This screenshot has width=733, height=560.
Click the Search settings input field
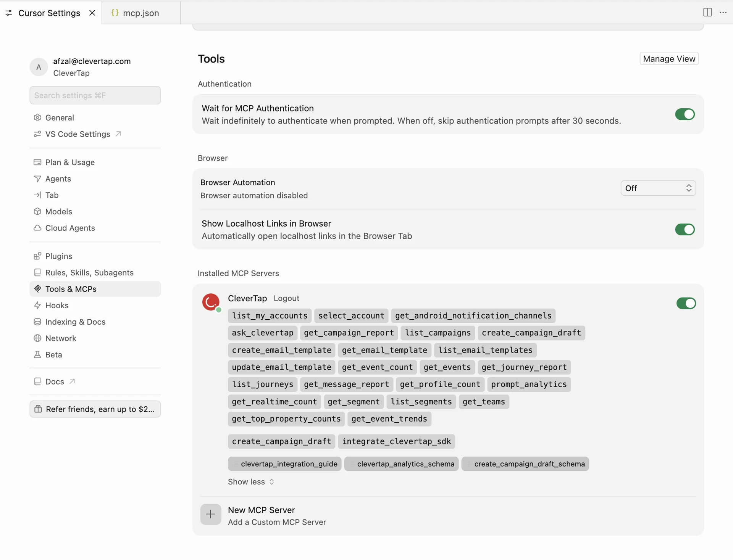tap(95, 95)
